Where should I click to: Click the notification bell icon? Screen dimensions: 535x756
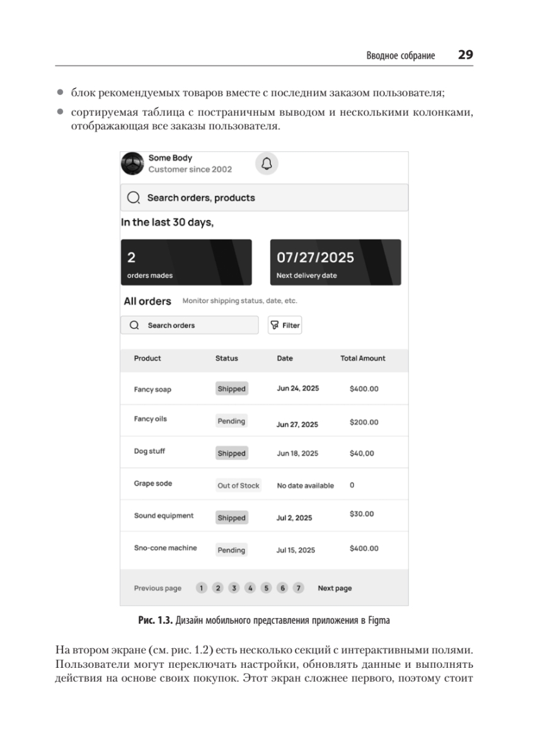click(266, 164)
